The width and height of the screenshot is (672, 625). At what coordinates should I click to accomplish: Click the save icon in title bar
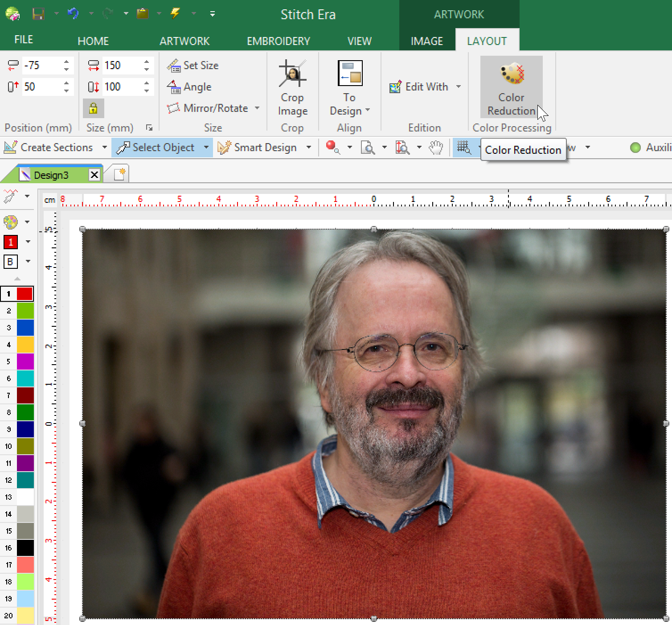pyautogui.click(x=38, y=14)
